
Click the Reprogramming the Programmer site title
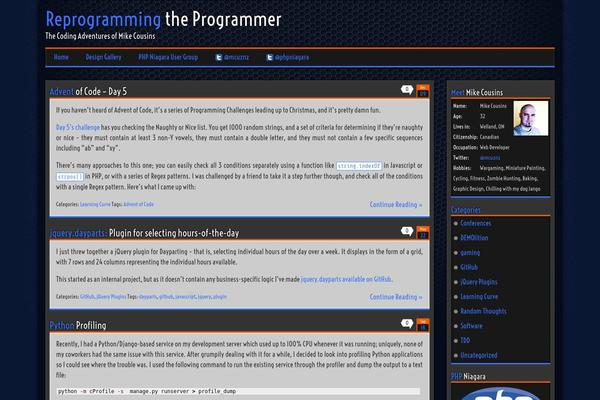tap(163, 20)
